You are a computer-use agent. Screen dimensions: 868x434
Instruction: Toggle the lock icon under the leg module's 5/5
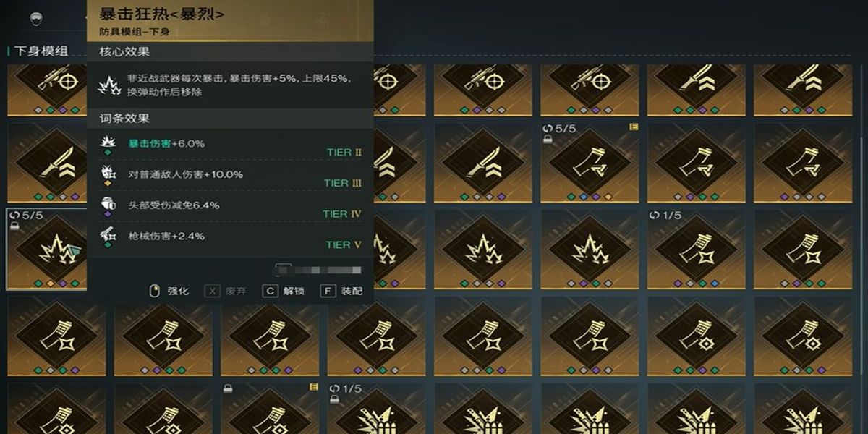click(x=548, y=140)
